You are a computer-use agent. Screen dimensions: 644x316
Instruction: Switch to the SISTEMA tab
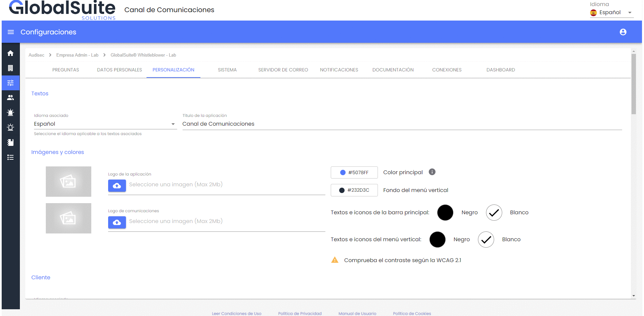227,70
